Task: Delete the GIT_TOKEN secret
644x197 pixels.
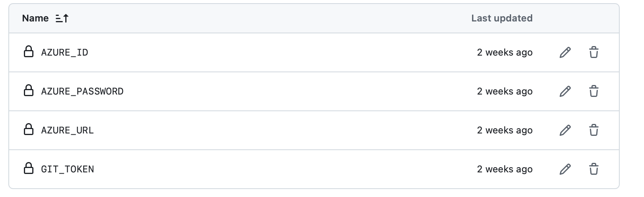Action: [593, 169]
